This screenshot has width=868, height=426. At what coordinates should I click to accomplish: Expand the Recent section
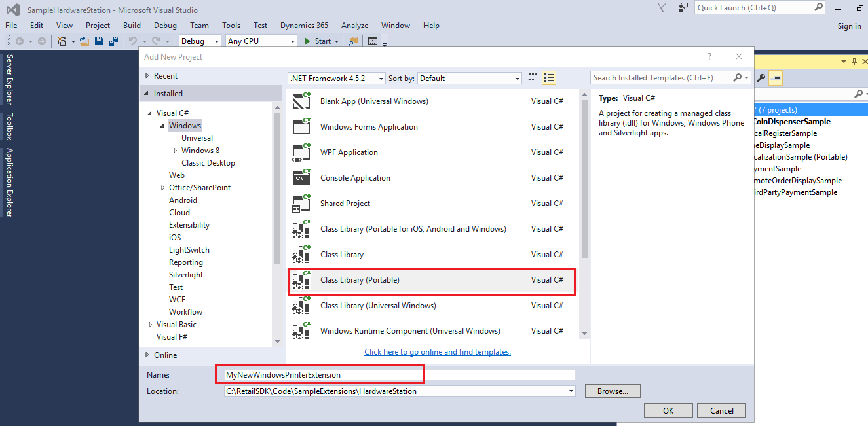[147, 76]
